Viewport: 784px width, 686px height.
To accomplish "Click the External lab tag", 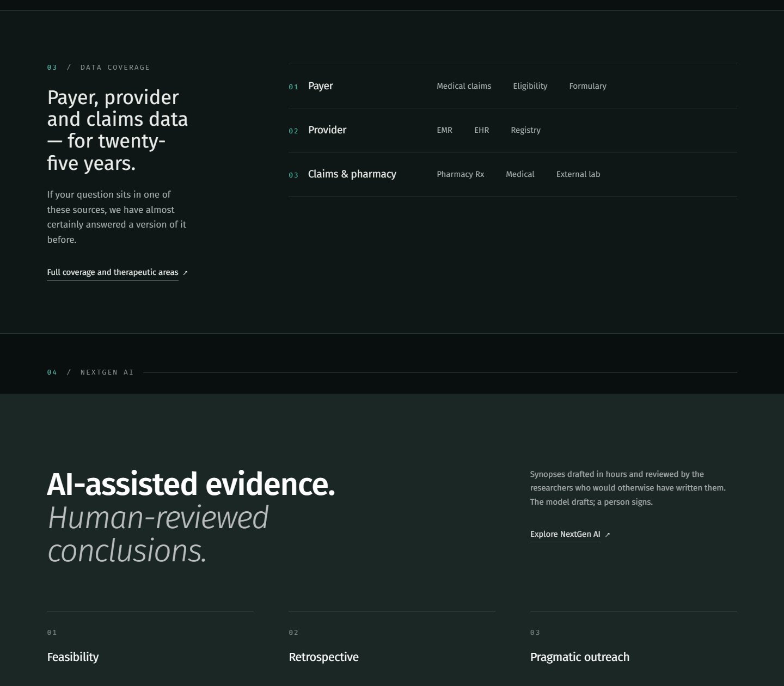I will point(578,174).
